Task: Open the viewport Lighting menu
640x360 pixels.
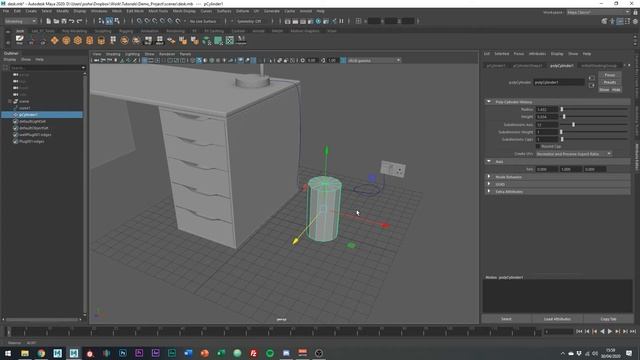Action: point(132,54)
